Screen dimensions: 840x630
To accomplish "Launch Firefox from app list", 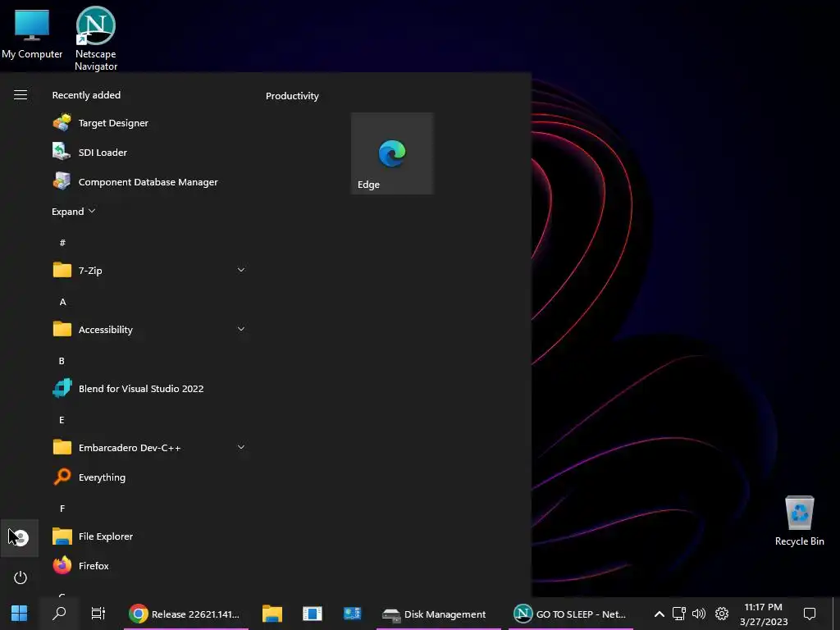I will pyautogui.click(x=150, y=565).
